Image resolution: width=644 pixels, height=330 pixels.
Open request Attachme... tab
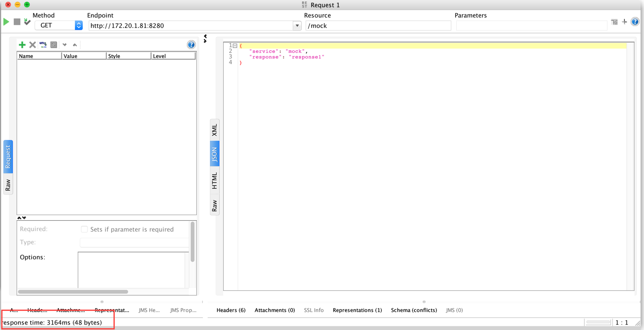tap(71, 310)
